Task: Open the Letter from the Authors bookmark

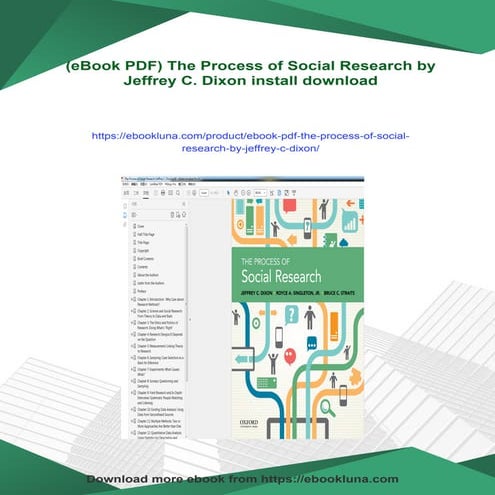Action: tap(151, 283)
